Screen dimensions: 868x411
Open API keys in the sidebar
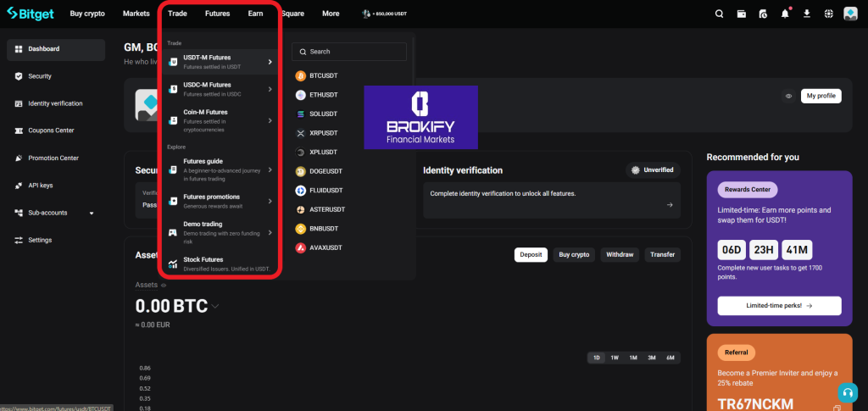pyautogui.click(x=40, y=186)
